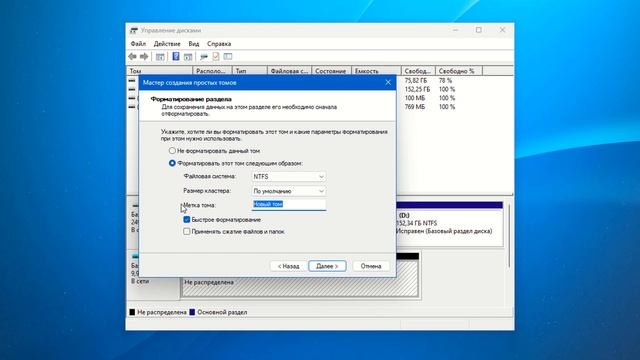Click the 'Размер кластера:' label
Screen dimensions: 640x360
[x=207, y=191]
